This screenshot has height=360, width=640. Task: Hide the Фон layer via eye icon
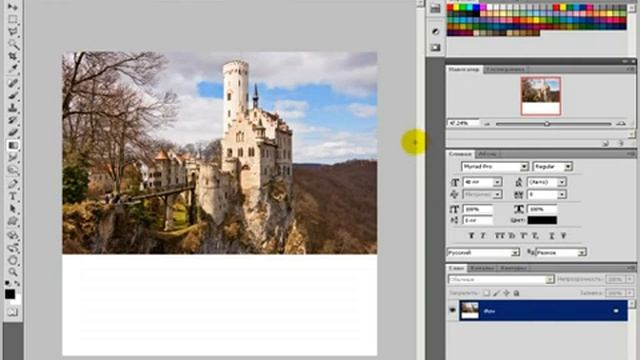452,310
